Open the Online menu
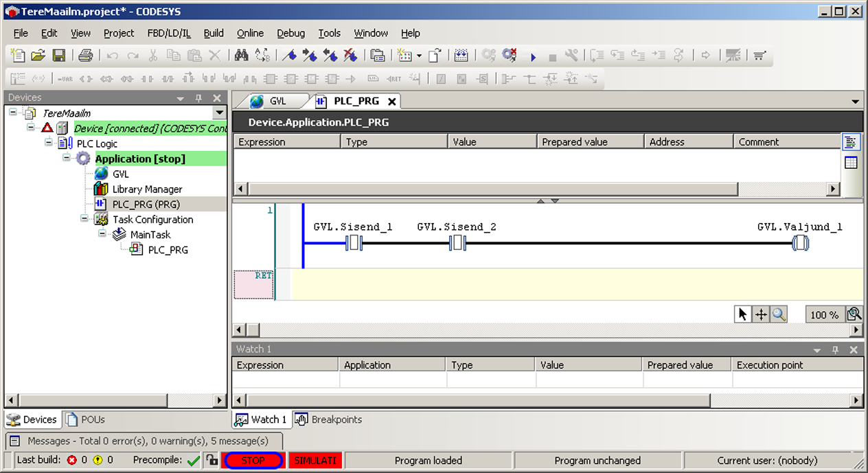The image size is (868, 473). 250,33
